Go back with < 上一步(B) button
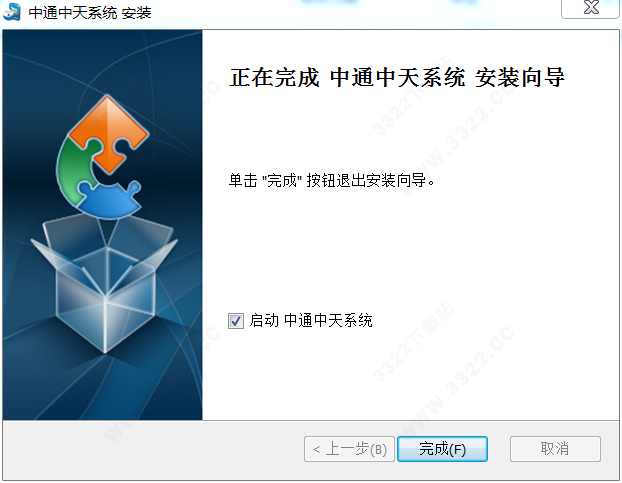The image size is (622, 483). [x=349, y=449]
